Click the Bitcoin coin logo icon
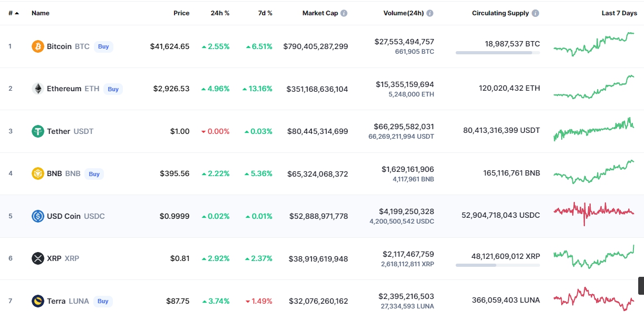The height and width of the screenshot is (319, 644). (37, 46)
